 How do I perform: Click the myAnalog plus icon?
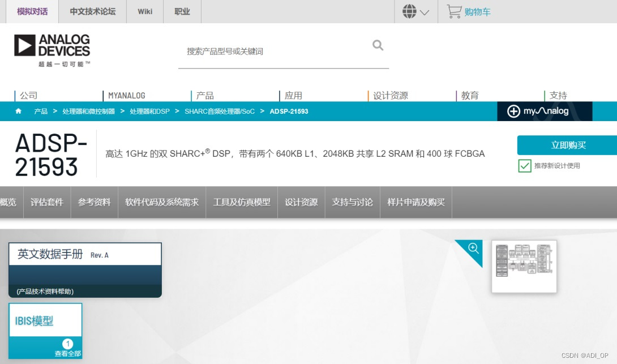[513, 112]
